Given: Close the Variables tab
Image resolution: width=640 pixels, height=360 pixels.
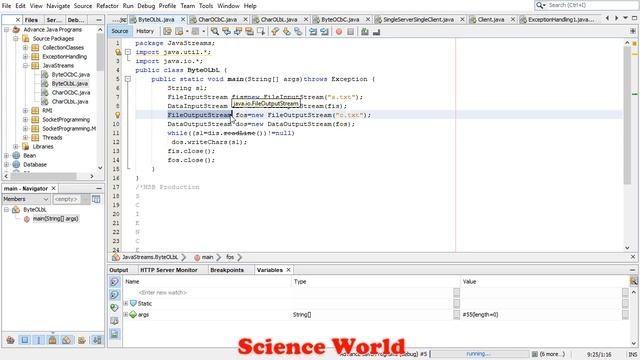Looking at the screenshot, I should (x=289, y=270).
